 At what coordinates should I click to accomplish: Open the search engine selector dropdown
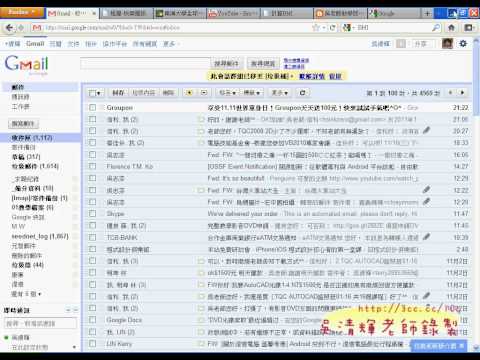[348, 28]
